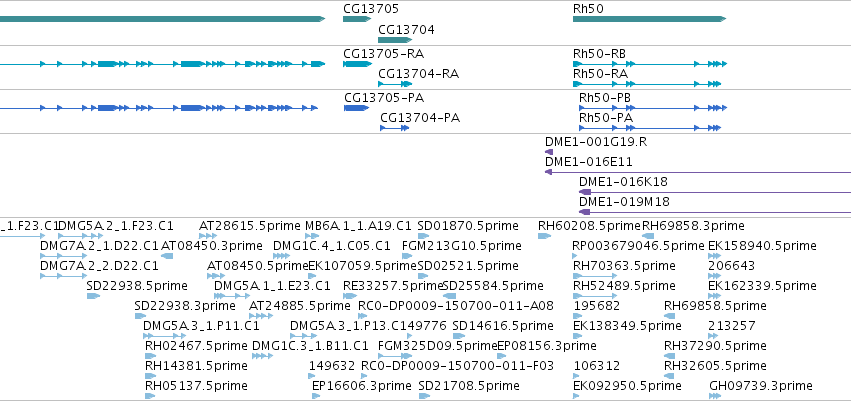Select the SD25584.5prime label
Viewport: 851px width, 401px height.
point(493,285)
